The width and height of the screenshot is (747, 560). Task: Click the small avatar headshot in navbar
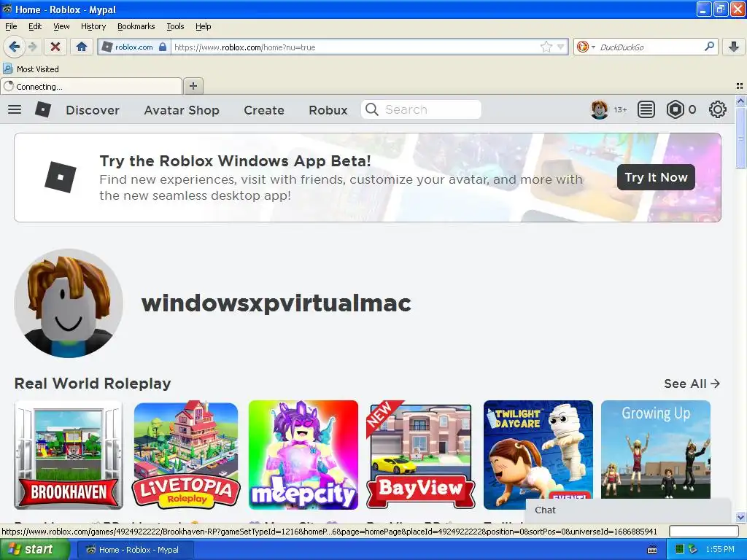[600, 109]
